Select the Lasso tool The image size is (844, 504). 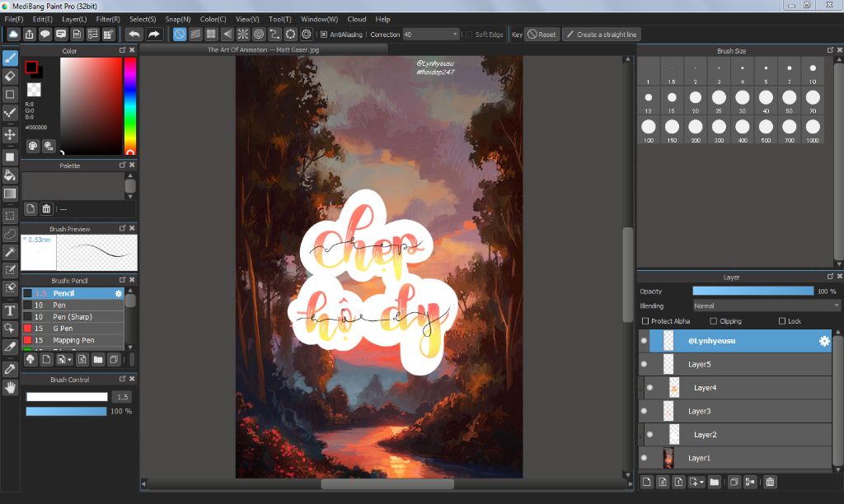tap(10, 234)
